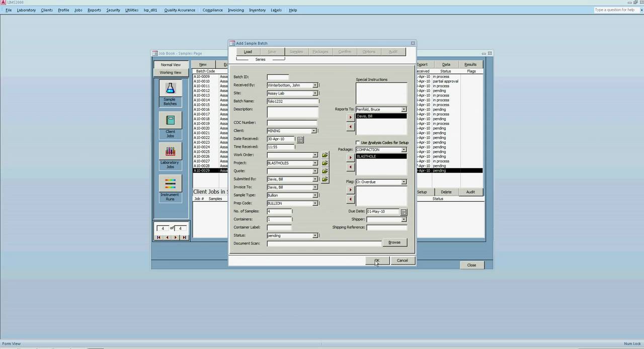Open folder icon beside Project

pyautogui.click(x=325, y=163)
